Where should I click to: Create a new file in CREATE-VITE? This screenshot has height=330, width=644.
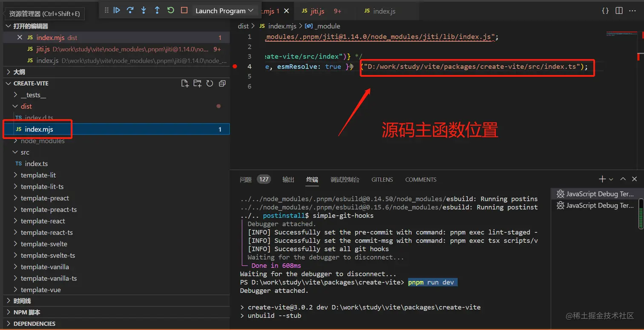click(x=185, y=84)
